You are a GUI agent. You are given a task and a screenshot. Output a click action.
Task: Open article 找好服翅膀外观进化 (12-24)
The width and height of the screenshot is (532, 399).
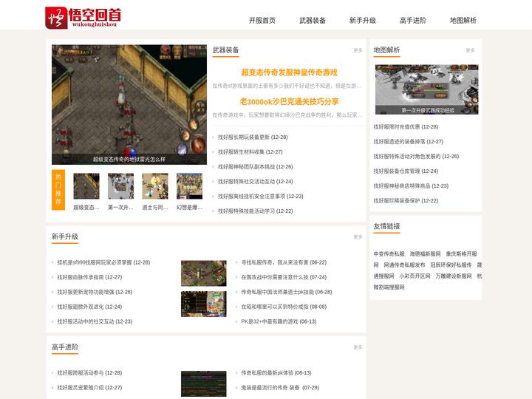89,307
